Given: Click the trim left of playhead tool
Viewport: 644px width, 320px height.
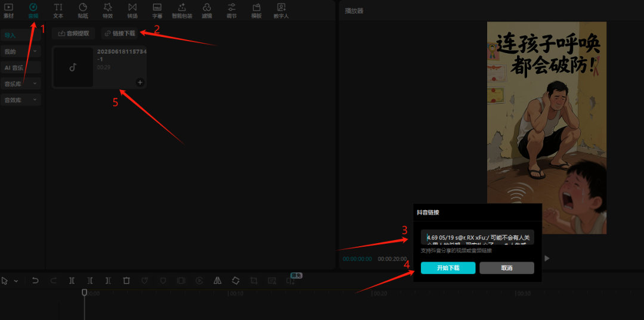Looking at the screenshot, I should pos(90,281).
